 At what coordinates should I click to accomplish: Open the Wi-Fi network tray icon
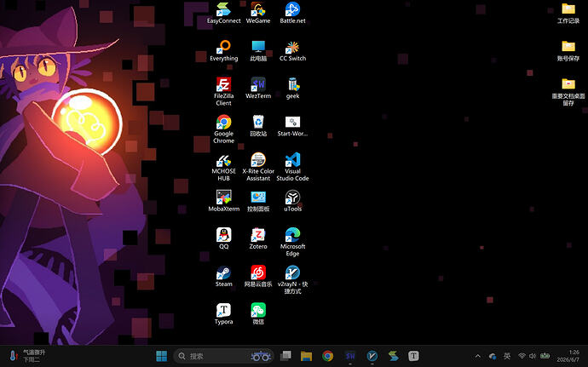[x=522, y=356]
